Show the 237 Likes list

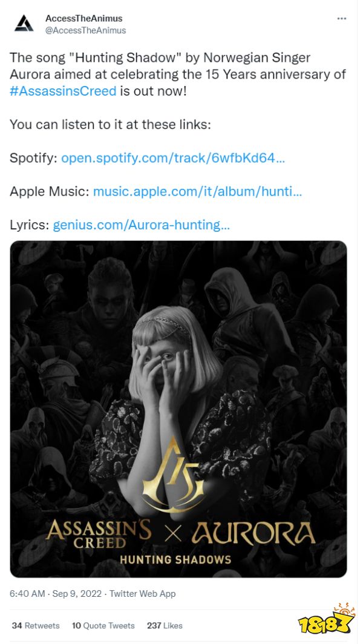tap(165, 625)
